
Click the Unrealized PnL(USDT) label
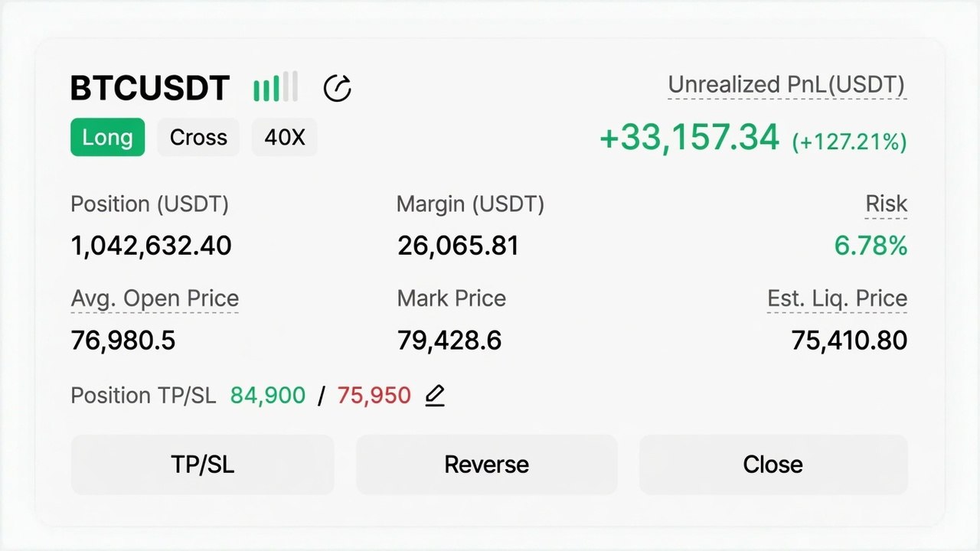click(787, 85)
